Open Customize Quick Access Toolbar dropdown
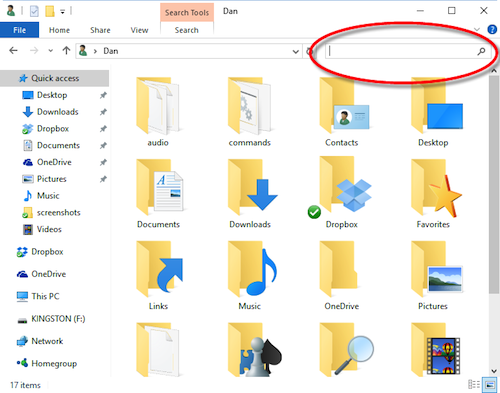Screen dimensions: 500x393 pyautogui.click(x=62, y=12)
